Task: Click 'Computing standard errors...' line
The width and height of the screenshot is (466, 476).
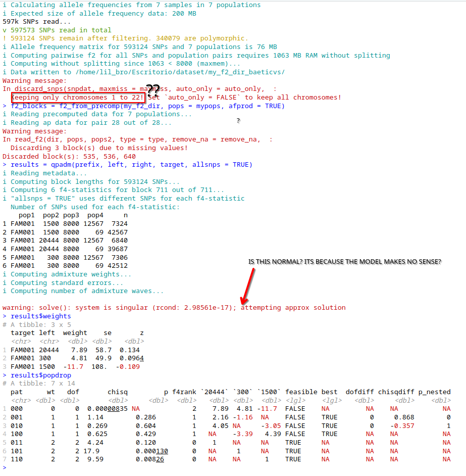Action: point(63,282)
